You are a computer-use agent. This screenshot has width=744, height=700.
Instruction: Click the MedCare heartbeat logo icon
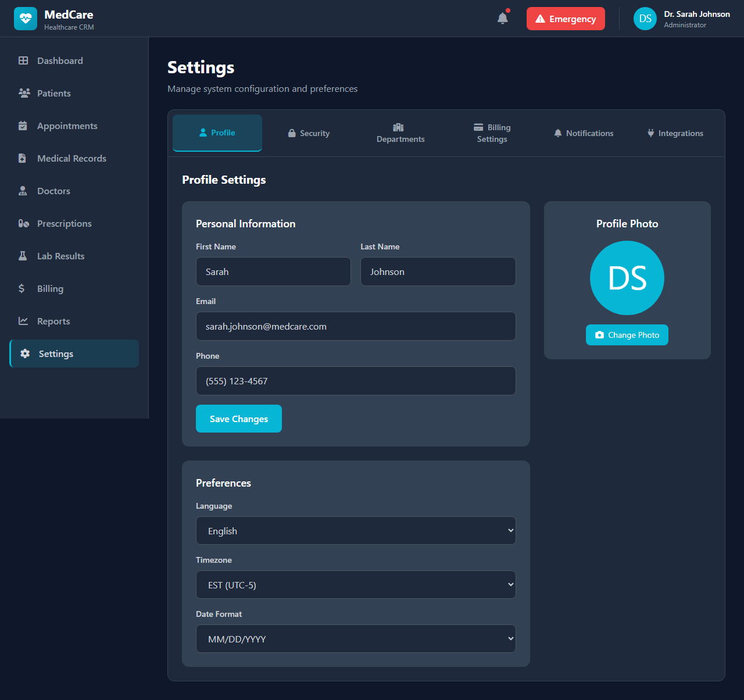[26, 19]
